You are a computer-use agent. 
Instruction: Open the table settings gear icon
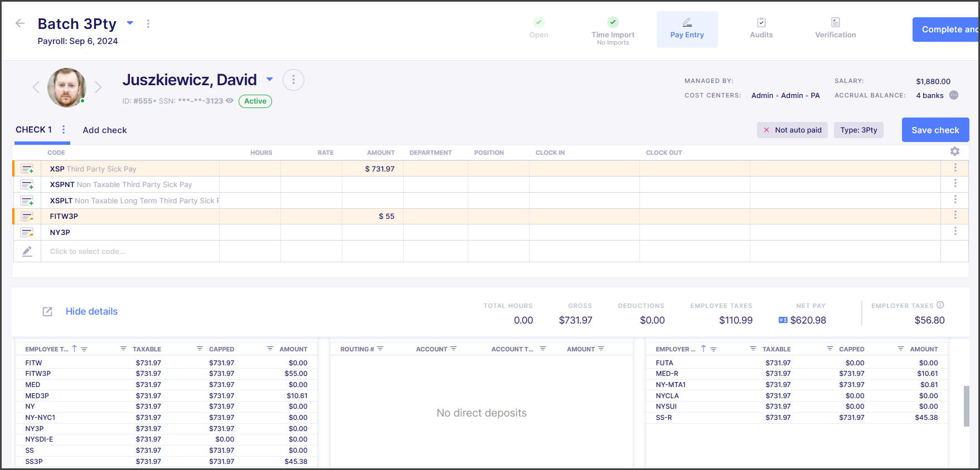point(954,151)
